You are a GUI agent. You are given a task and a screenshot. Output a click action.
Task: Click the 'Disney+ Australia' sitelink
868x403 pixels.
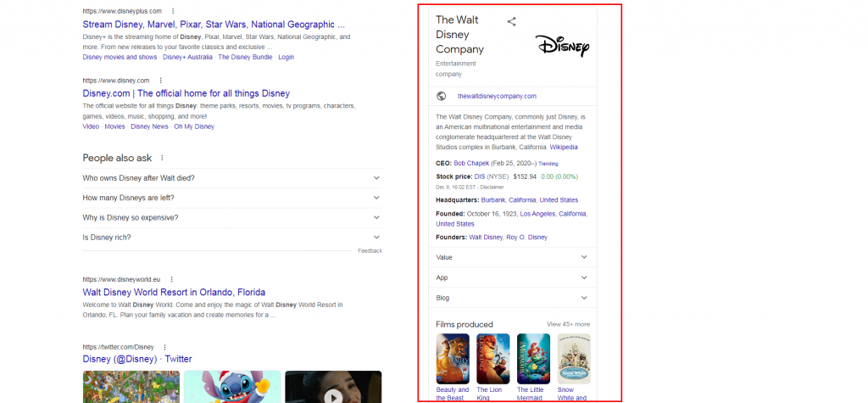pyautogui.click(x=187, y=57)
